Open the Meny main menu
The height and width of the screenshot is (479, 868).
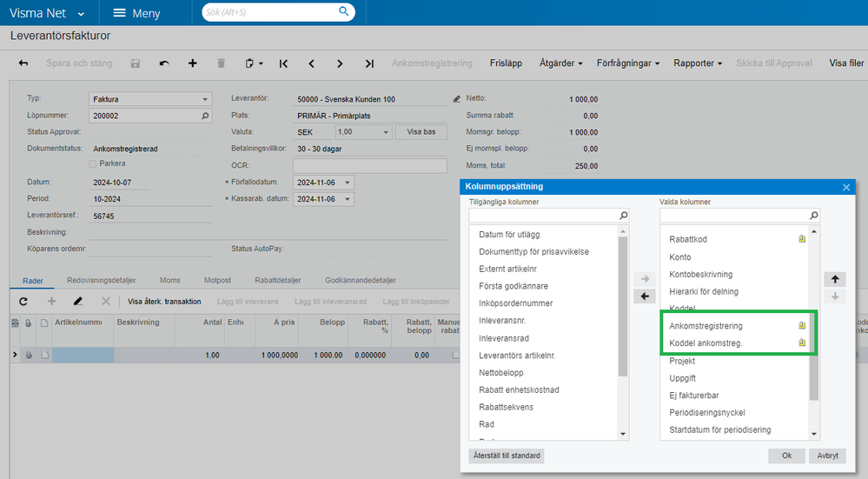click(136, 13)
